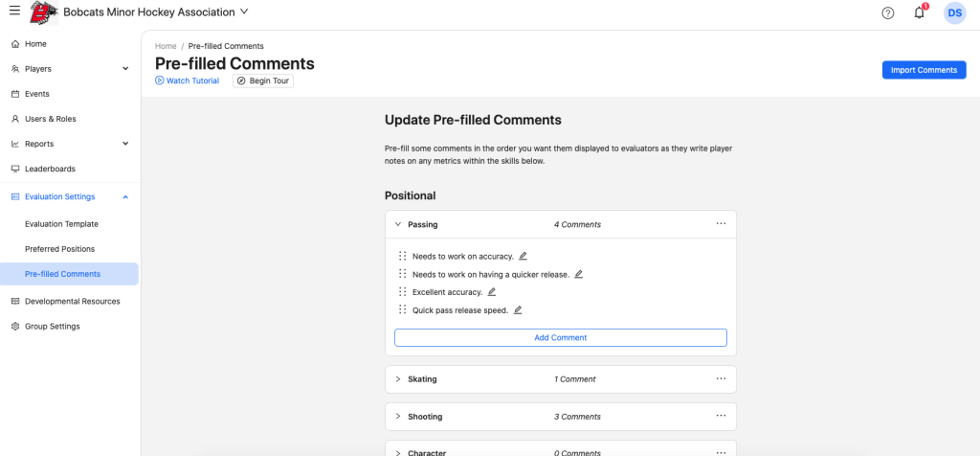Click the help question mark icon

point(887,12)
